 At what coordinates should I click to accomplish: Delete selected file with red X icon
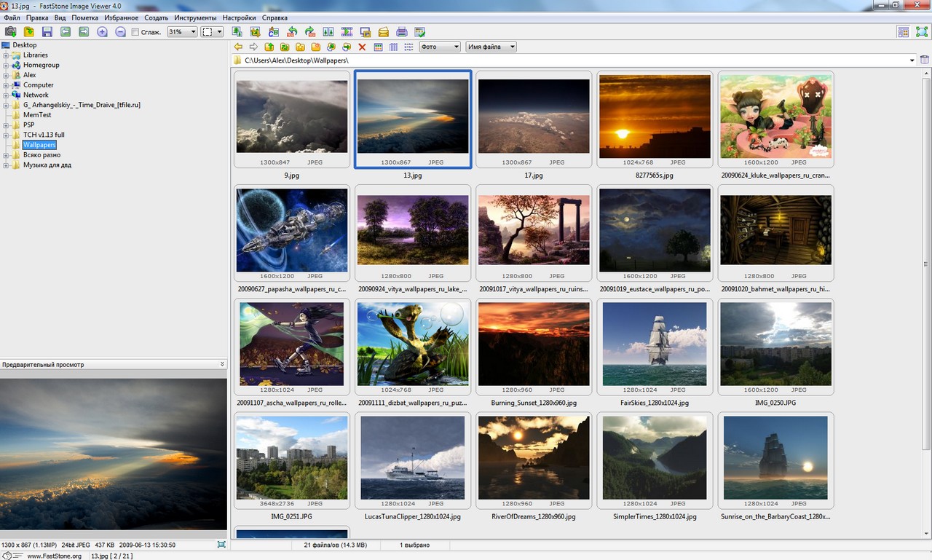tap(362, 47)
